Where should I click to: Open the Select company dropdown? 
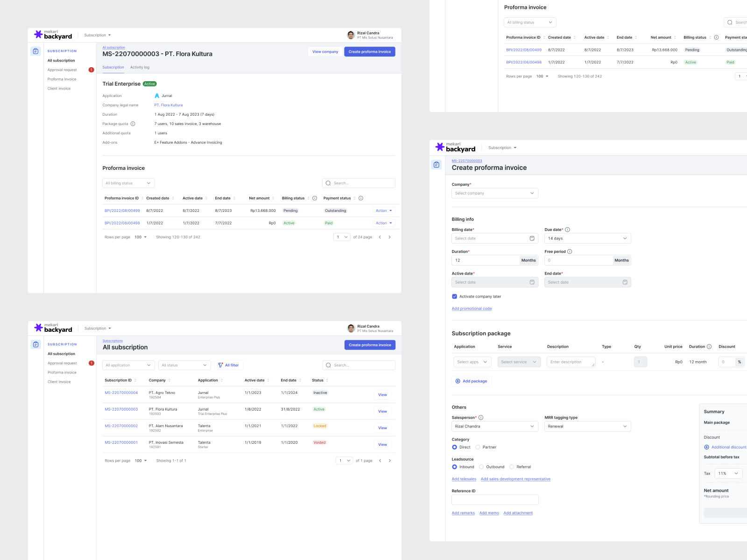pyautogui.click(x=494, y=193)
